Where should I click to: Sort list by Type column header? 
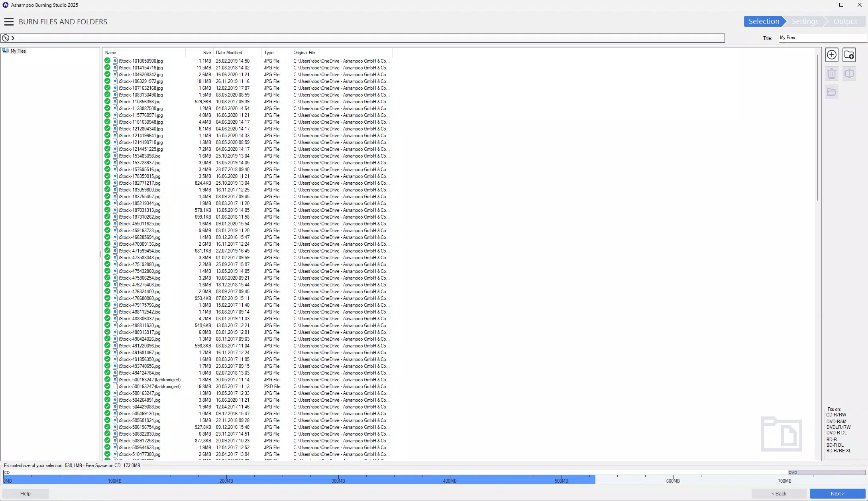(277, 53)
